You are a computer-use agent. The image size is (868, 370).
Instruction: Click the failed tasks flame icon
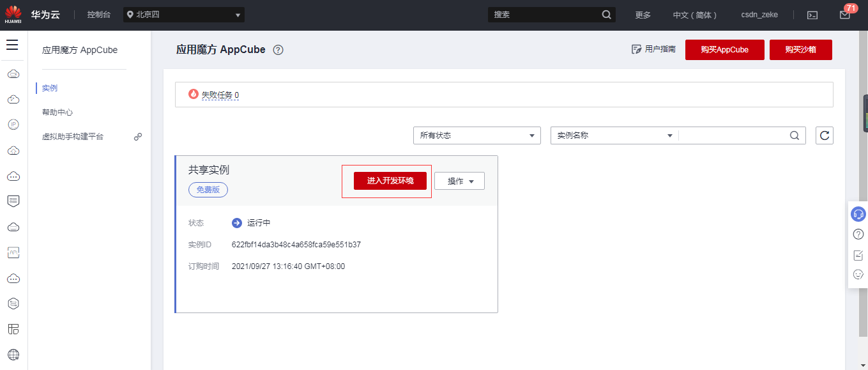click(x=194, y=94)
